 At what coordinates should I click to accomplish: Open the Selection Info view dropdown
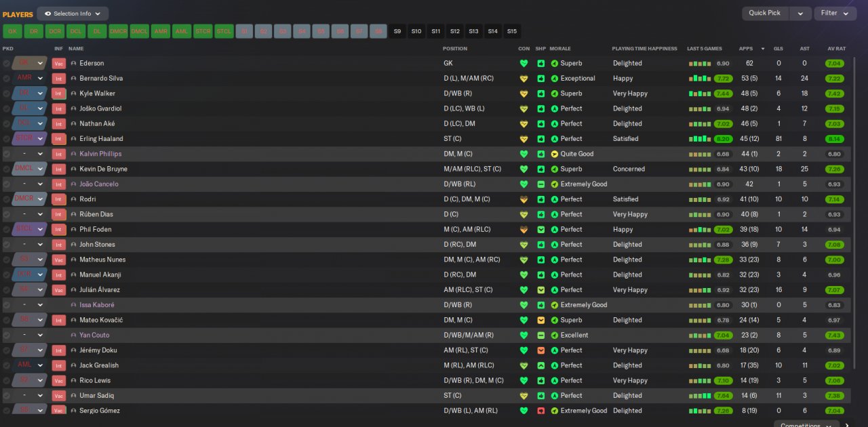click(73, 14)
